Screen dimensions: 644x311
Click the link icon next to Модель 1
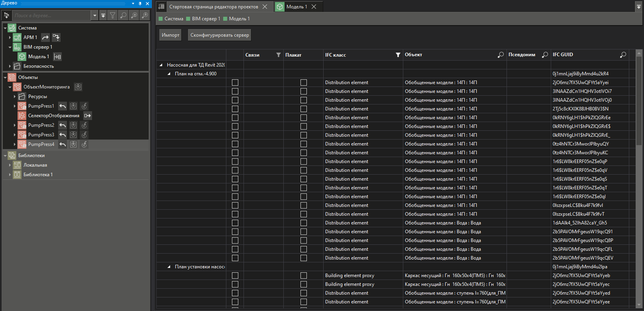click(57, 57)
